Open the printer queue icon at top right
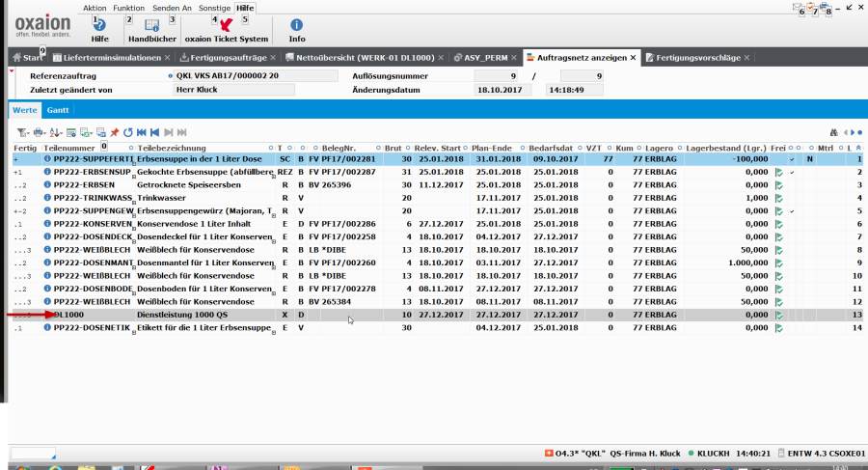868x470 pixels. [x=826, y=8]
